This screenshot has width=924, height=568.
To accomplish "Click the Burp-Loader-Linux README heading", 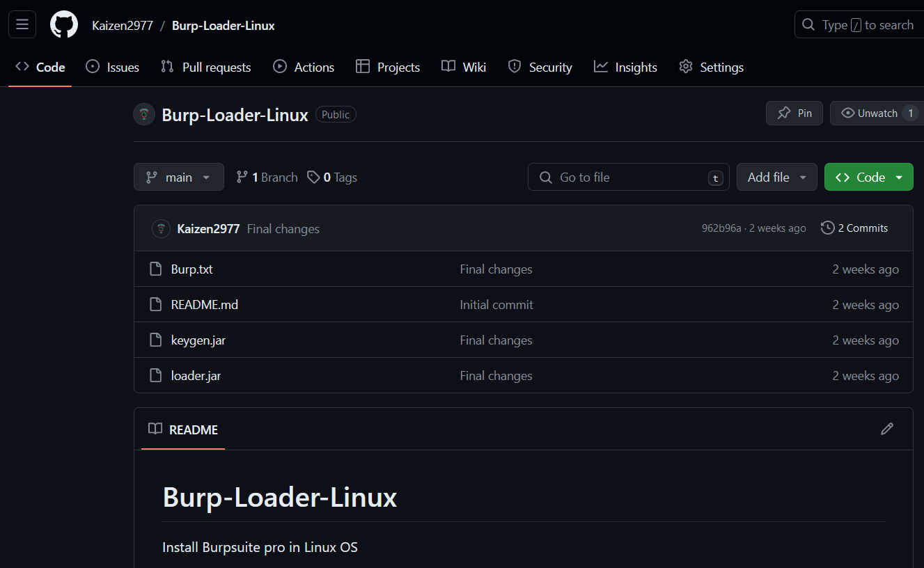I will pyautogui.click(x=280, y=497).
